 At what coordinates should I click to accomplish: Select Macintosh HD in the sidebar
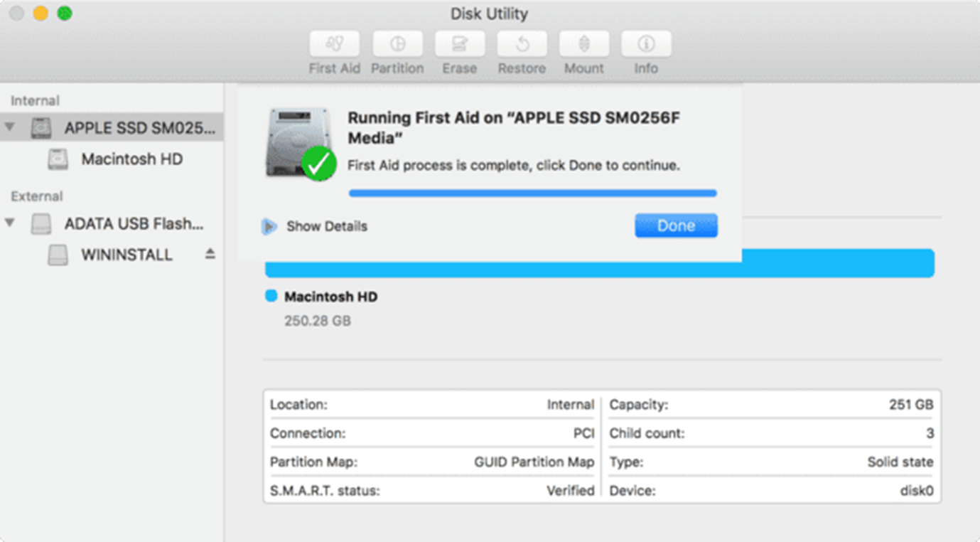click(x=112, y=159)
